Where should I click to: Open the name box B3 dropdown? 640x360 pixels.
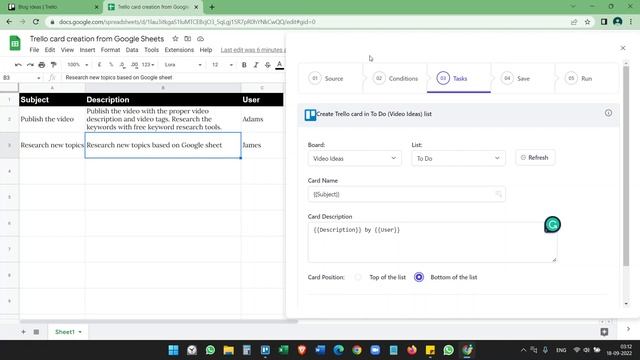click(38, 78)
